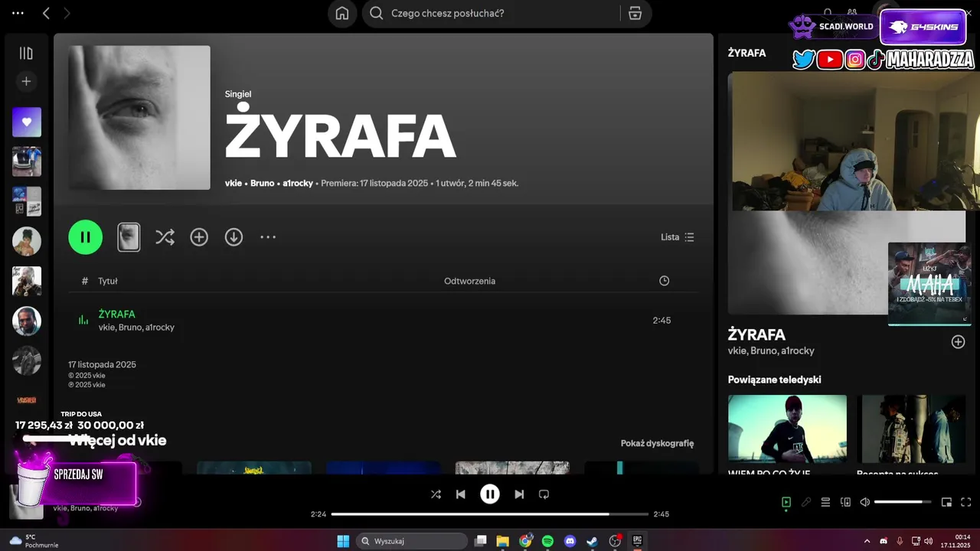Enter full screen mode

tap(965, 502)
